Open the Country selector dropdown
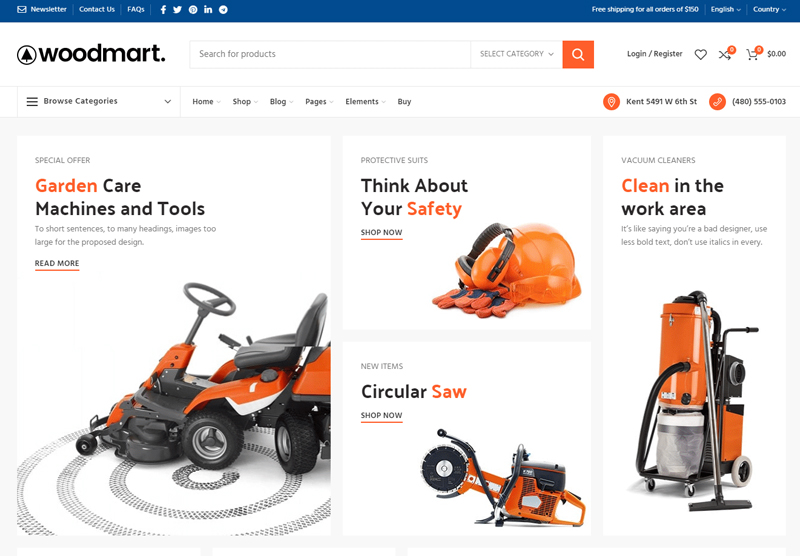The height and width of the screenshot is (556, 800). pyautogui.click(x=768, y=9)
